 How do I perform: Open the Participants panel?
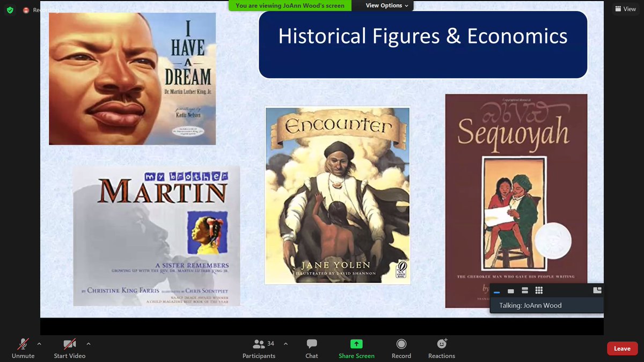tap(259, 349)
